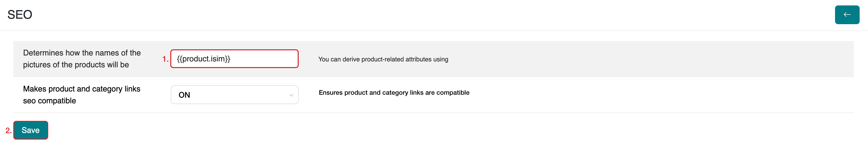Click the "seo compatible" label line
Viewport: 868px width, 146px height.
pyautogui.click(x=49, y=101)
